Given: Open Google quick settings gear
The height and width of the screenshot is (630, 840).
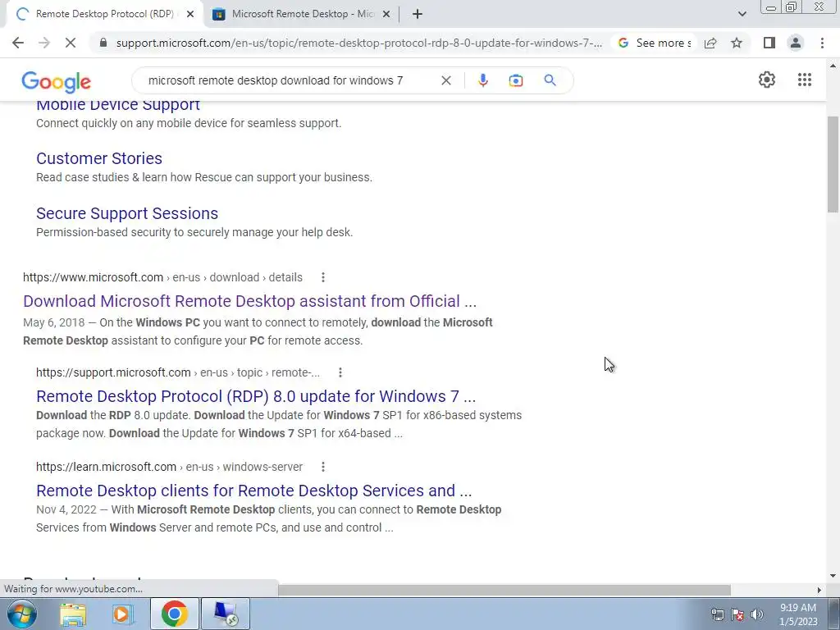Looking at the screenshot, I should tap(767, 80).
